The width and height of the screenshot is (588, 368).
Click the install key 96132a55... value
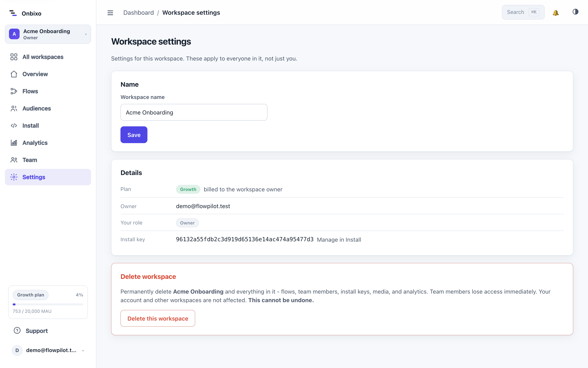[245, 239]
